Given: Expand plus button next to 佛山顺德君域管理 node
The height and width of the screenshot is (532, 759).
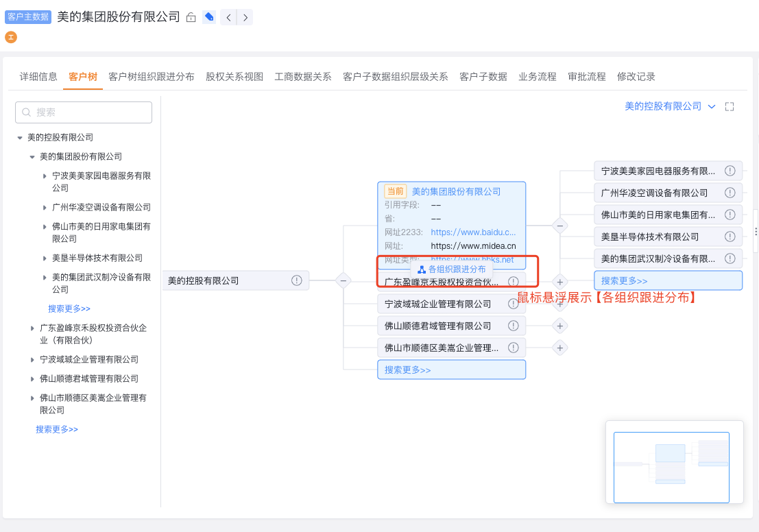Looking at the screenshot, I should 560,326.
